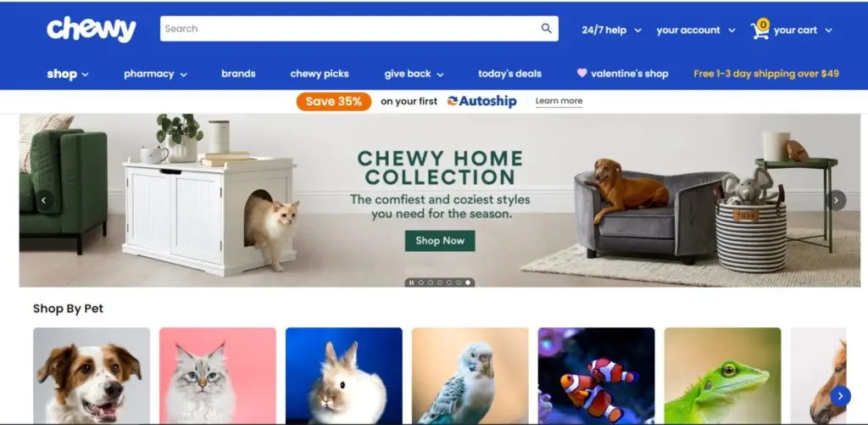Expand the shop menu

tap(68, 74)
